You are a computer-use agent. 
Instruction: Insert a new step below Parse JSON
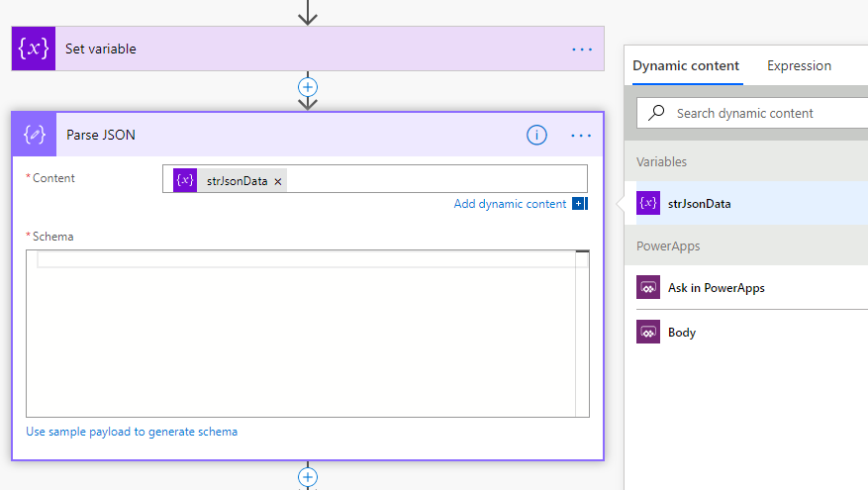308,477
